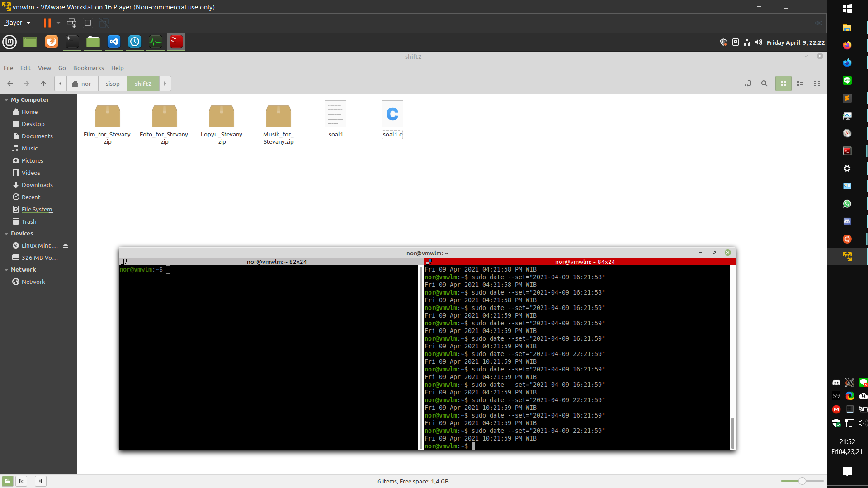
Task: Select the icon view toggle button
Action: (783, 84)
